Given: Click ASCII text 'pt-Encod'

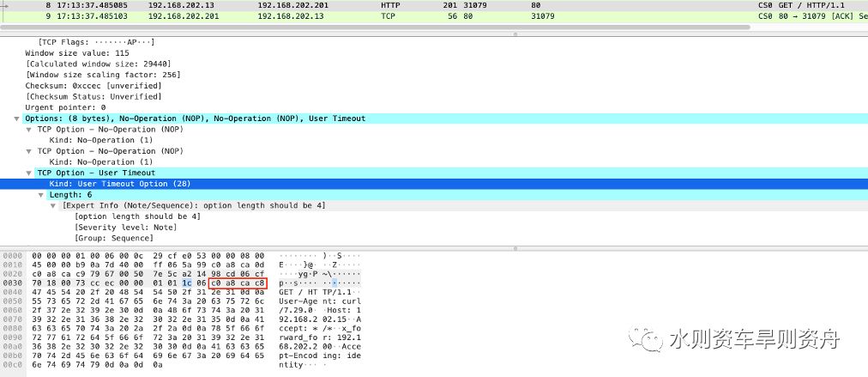Looking at the screenshot, I should tap(298, 356).
